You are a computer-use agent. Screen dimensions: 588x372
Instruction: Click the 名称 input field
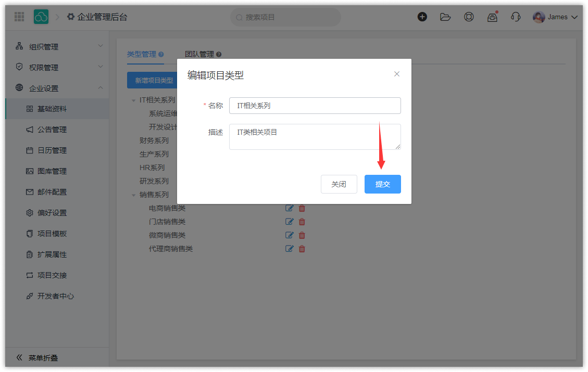coord(315,106)
